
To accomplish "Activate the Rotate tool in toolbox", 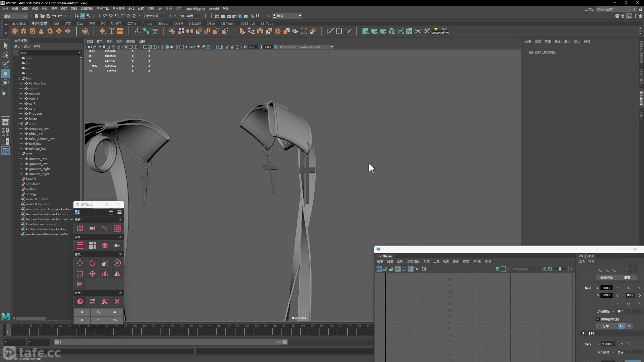I will coord(6,83).
